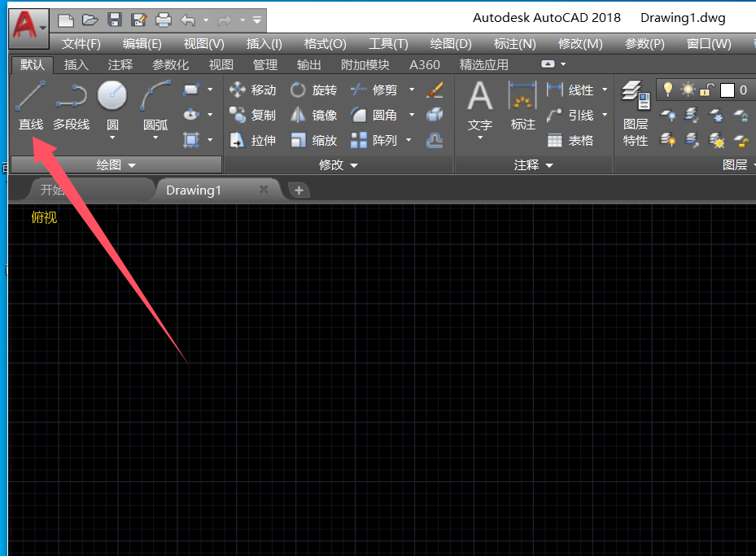756x556 pixels.
Task: Click the Linear (线性) dimension tool
Action: (x=570, y=90)
